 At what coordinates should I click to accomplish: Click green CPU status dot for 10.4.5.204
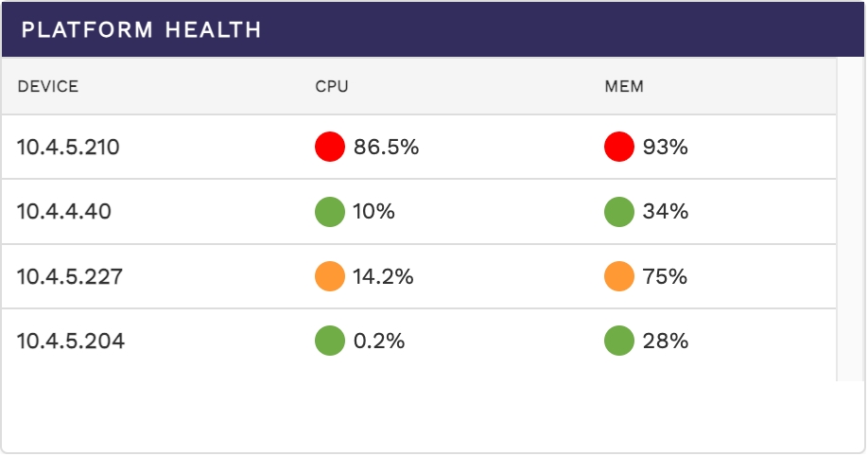[x=330, y=341]
